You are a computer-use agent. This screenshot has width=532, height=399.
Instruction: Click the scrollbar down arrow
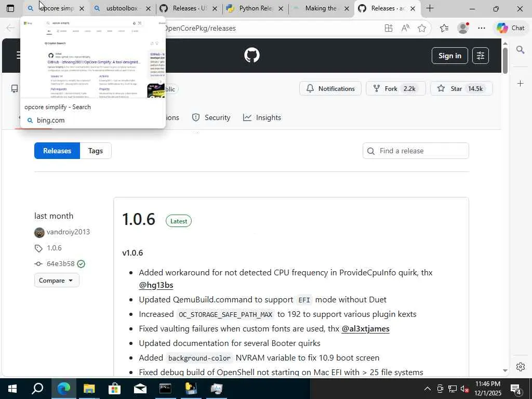tap(505, 370)
